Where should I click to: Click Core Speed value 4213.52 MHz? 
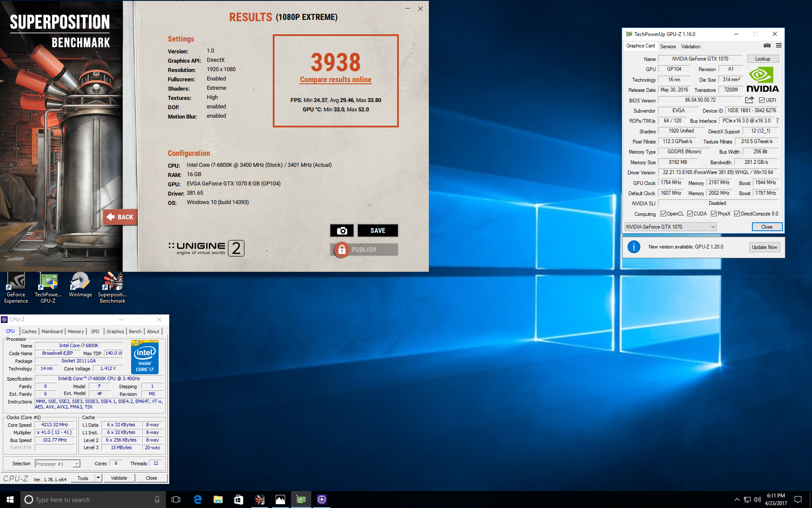[x=55, y=425]
